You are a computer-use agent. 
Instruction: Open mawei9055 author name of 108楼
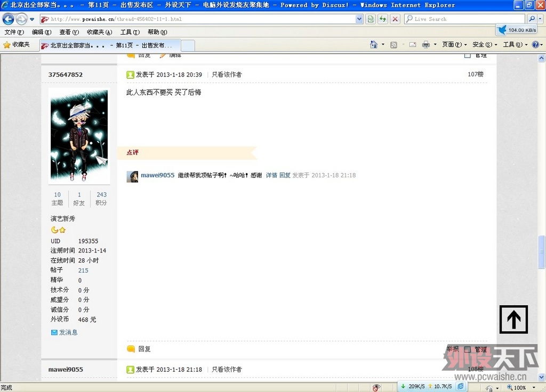[66, 370]
